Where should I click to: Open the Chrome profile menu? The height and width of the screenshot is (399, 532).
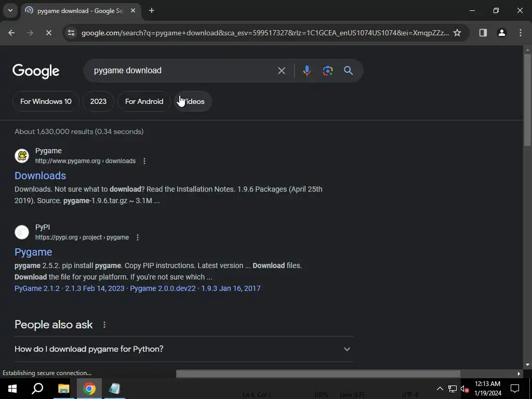click(x=502, y=33)
